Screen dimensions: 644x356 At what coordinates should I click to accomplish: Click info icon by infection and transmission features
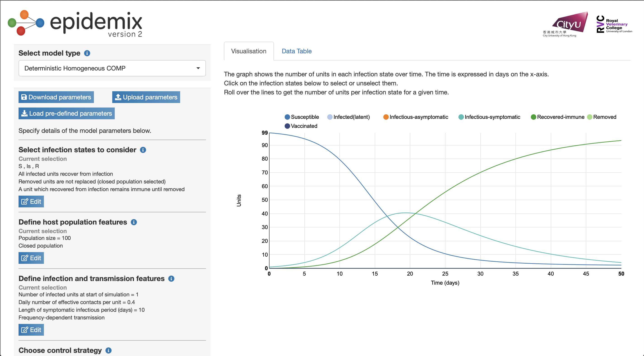(x=171, y=279)
